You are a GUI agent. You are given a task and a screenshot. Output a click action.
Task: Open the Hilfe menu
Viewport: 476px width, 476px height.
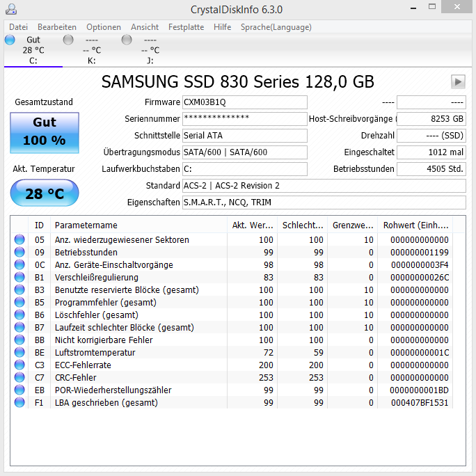pyautogui.click(x=222, y=27)
